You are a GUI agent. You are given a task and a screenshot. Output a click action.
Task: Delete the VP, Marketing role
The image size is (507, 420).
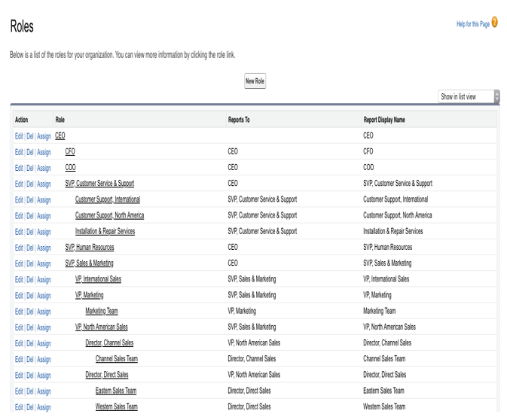pyautogui.click(x=29, y=296)
